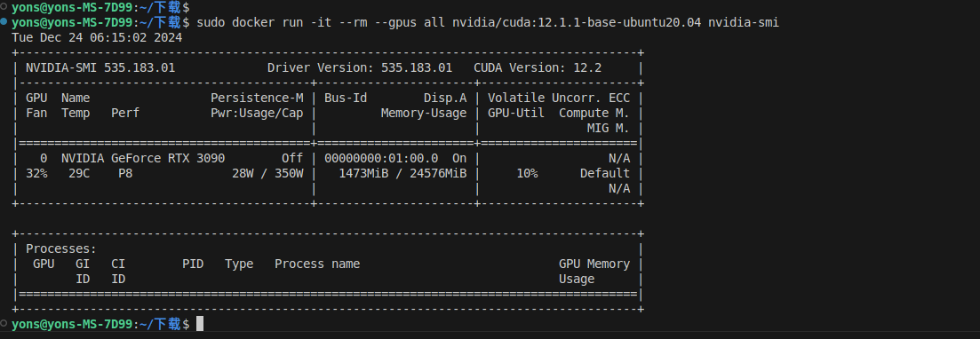Click the 'Temp' header label
Screen dimensions: 980x339
(76, 113)
